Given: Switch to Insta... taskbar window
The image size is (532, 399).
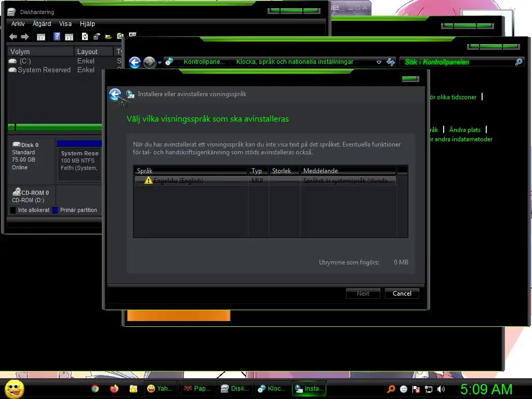Looking at the screenshot, I should (x=309, y=389).
